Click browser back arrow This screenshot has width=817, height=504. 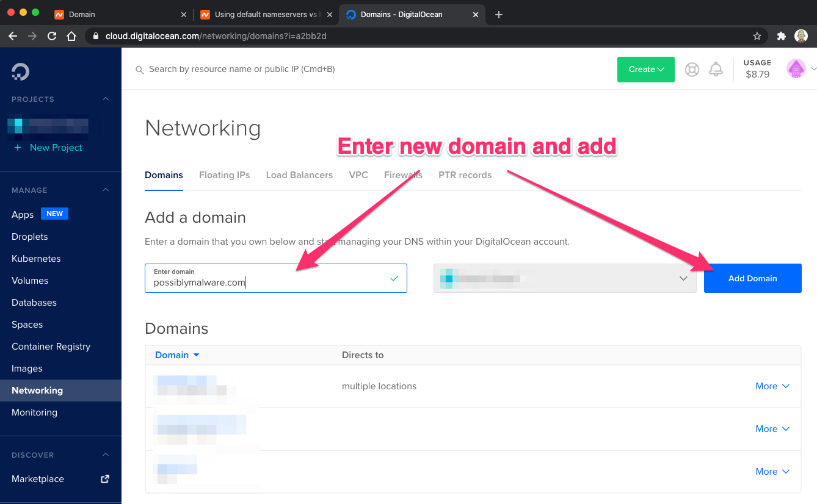coord(13,36)
